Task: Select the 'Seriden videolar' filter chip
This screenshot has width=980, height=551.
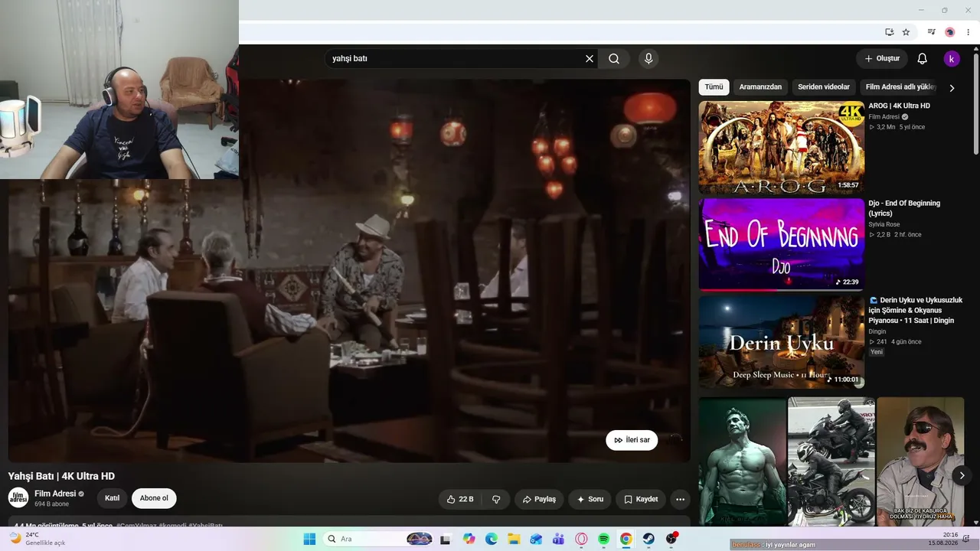Action: point(824,87)
